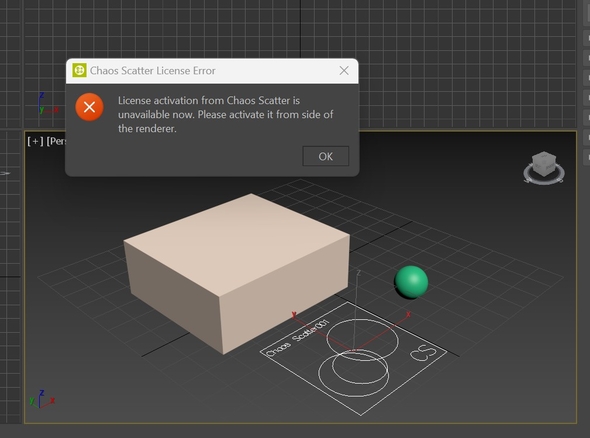Click the ViewCube cube in the viewport
Screen dimensions: 590x438
544,164
